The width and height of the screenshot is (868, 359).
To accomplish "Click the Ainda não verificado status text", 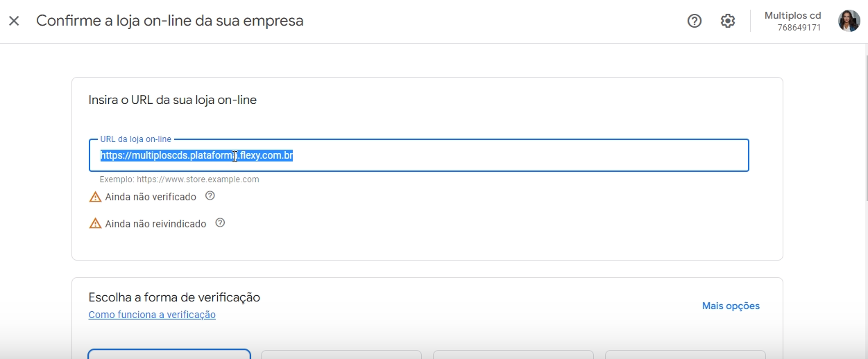I will (151, 197).
